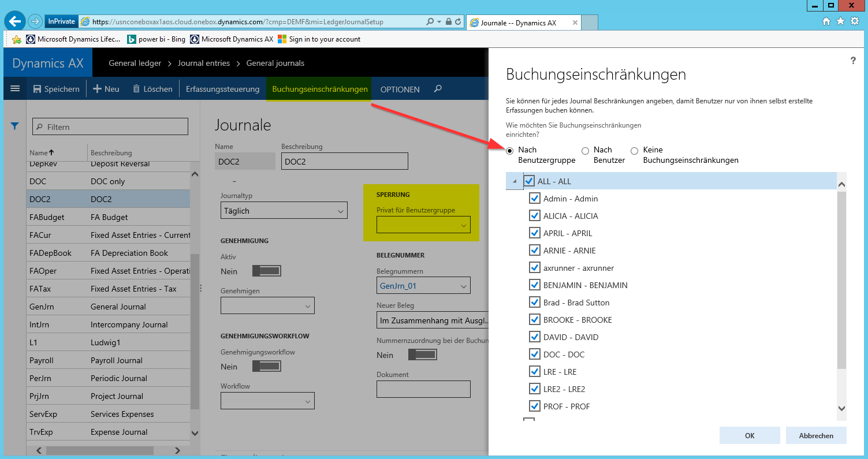Collapse the ALL - ALL tree node
The width and height of the screenshot is (868, 459).
(515, 181)
